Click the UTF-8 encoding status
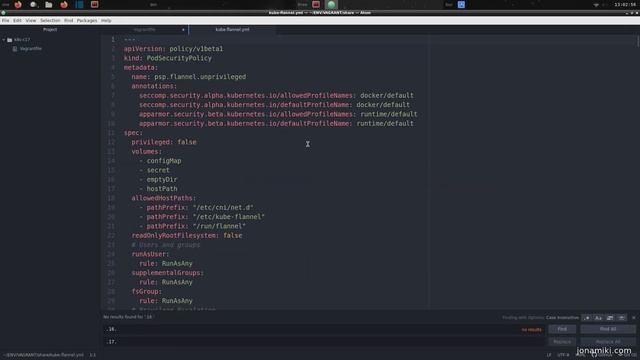 click(563, 355)
